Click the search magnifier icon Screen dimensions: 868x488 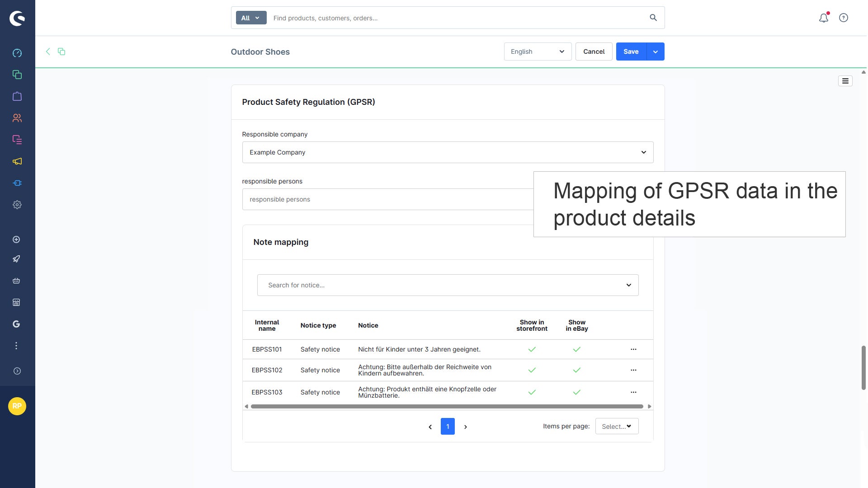653,18
